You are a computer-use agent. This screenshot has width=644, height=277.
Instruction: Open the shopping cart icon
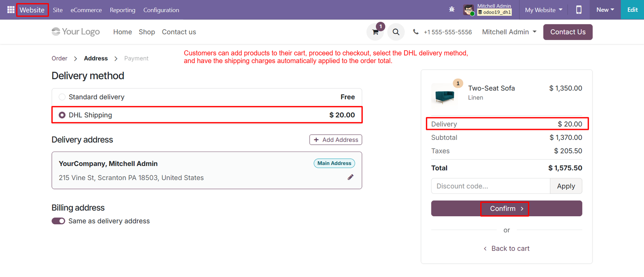375,32
